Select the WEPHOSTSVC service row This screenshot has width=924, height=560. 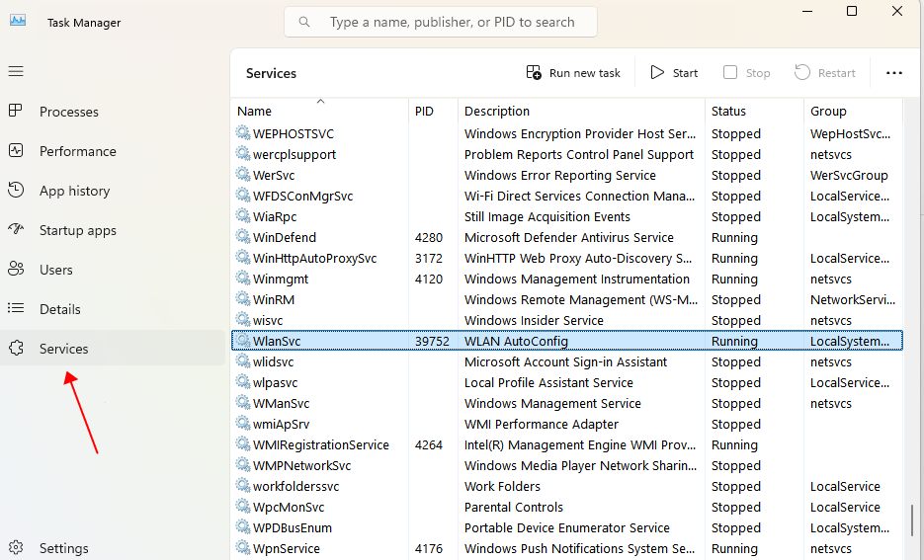(567, 133)
